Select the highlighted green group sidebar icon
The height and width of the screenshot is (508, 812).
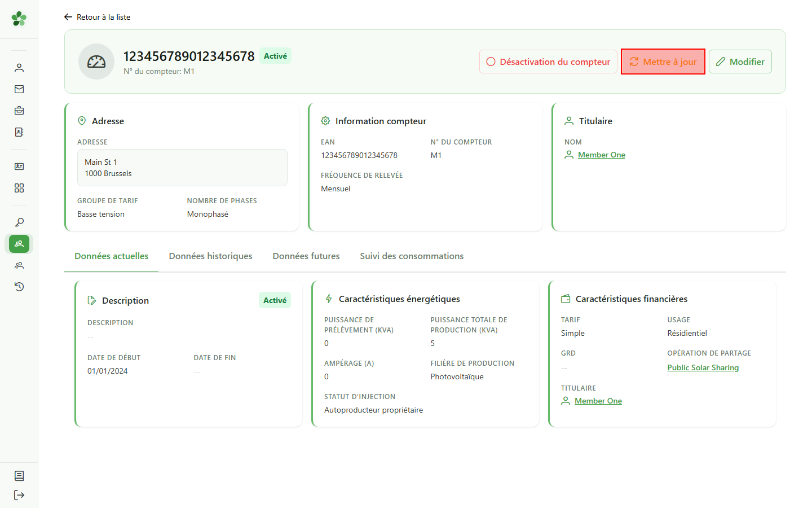click(19, 244)
